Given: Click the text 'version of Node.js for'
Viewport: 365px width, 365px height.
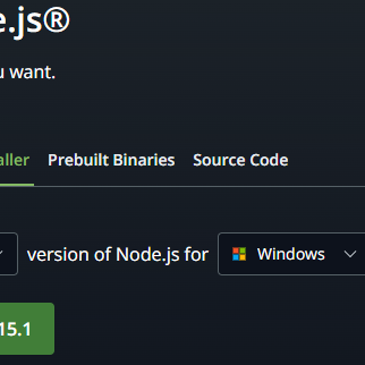Looking at the screenshot, I should coord(118,255).
